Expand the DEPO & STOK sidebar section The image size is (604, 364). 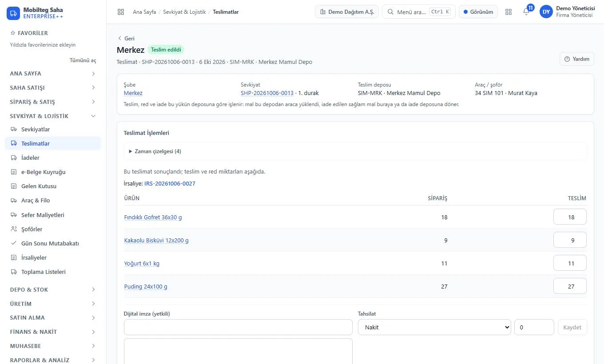[x=53, y=289]
